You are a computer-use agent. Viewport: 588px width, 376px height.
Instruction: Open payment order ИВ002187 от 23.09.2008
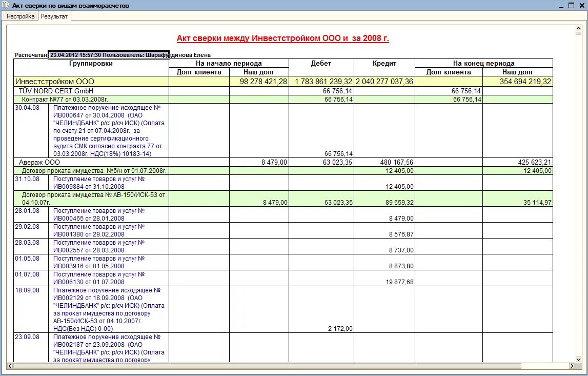(x=109, y=348)
